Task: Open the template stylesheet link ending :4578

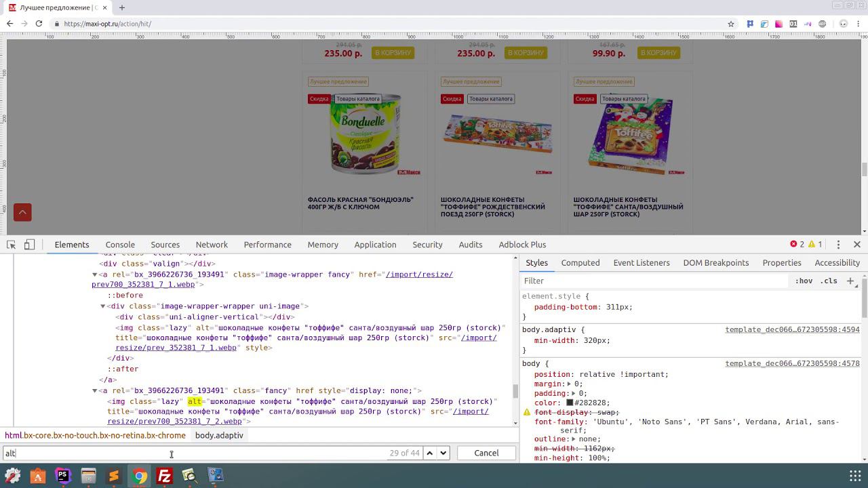Action: click(792, 364)
